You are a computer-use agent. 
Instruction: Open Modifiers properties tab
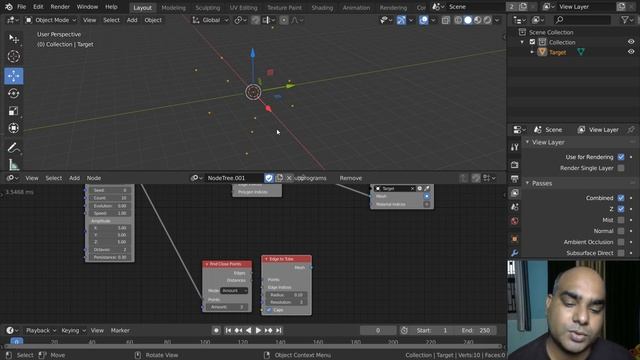(514, 253)
